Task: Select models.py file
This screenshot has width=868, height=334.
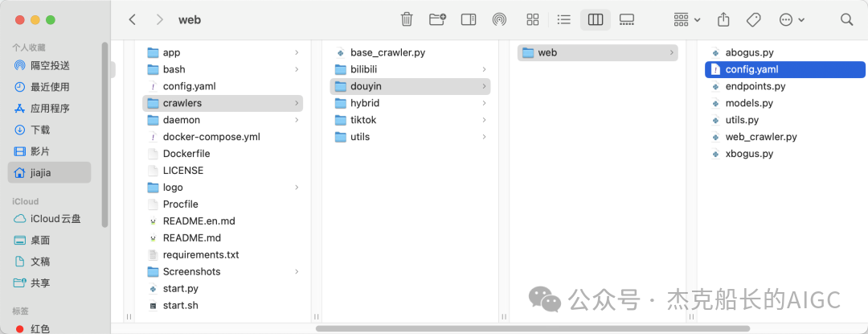Action: 785,103
